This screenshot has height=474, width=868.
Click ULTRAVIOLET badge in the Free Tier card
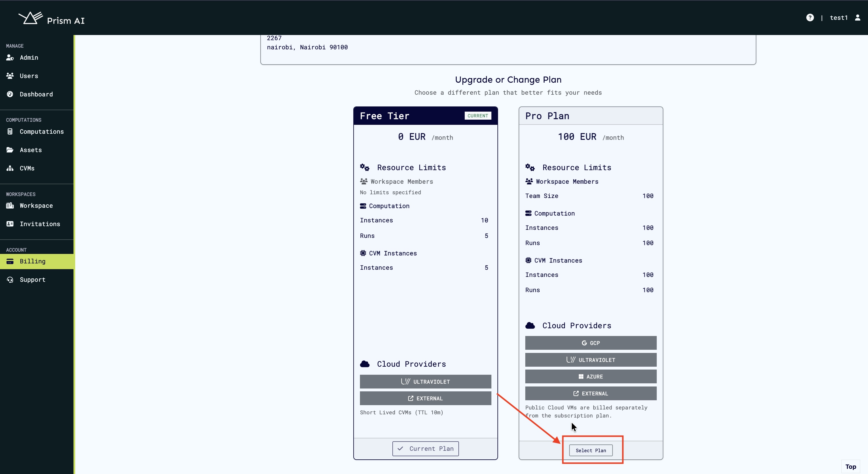point(425,382)
